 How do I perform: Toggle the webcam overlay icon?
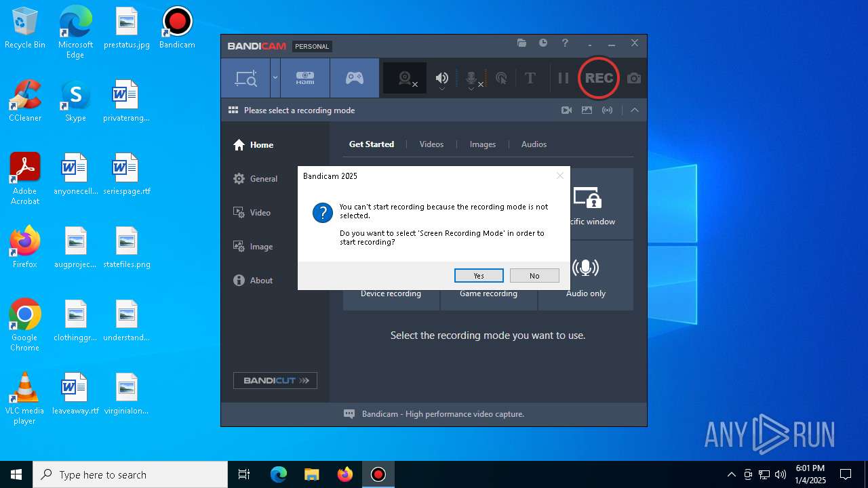click(x=406, y=79)
